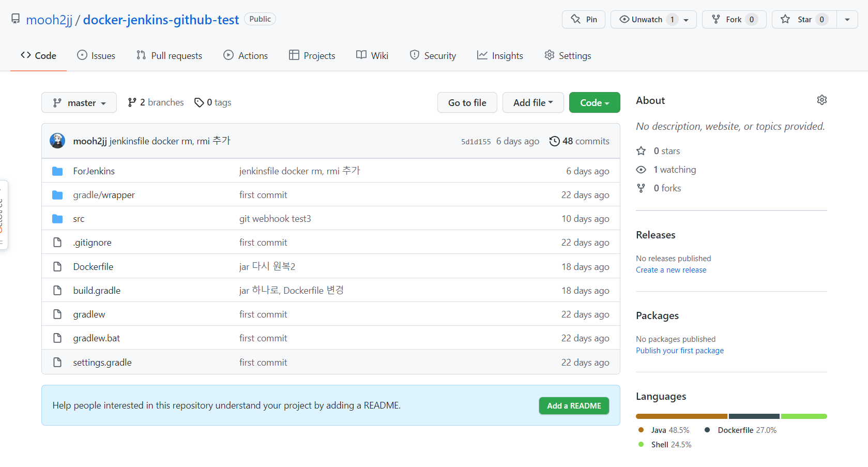Click the tag icon beside 0 tags
The height and width of the screenshot is (467, 868).
[199, 102]
